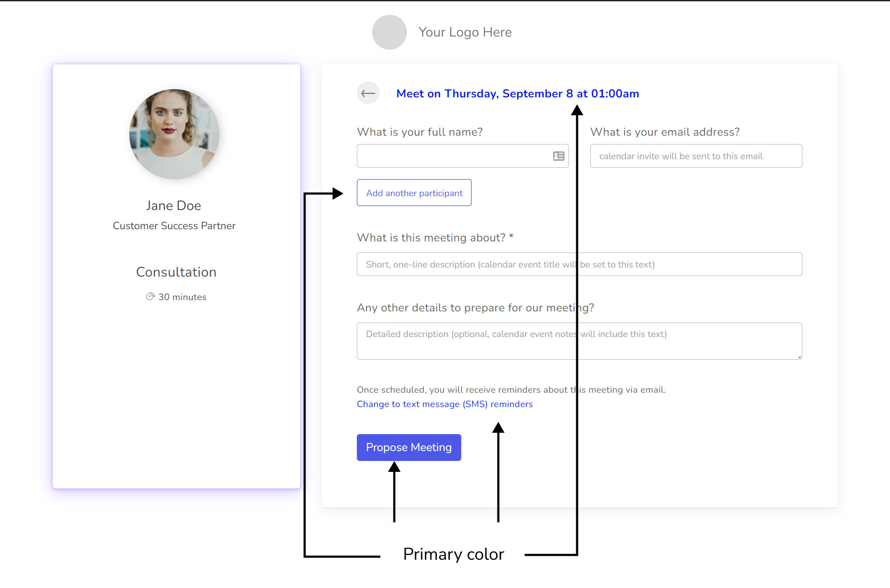Submit with the Propose Meeting button
This screenshot has height=588, width=890.
click(x=409, y=448)
